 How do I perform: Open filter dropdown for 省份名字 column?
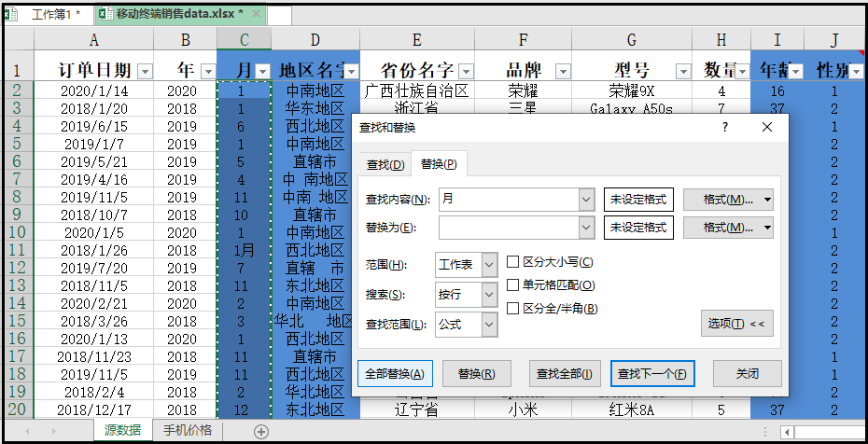click(x=466, y=71)
